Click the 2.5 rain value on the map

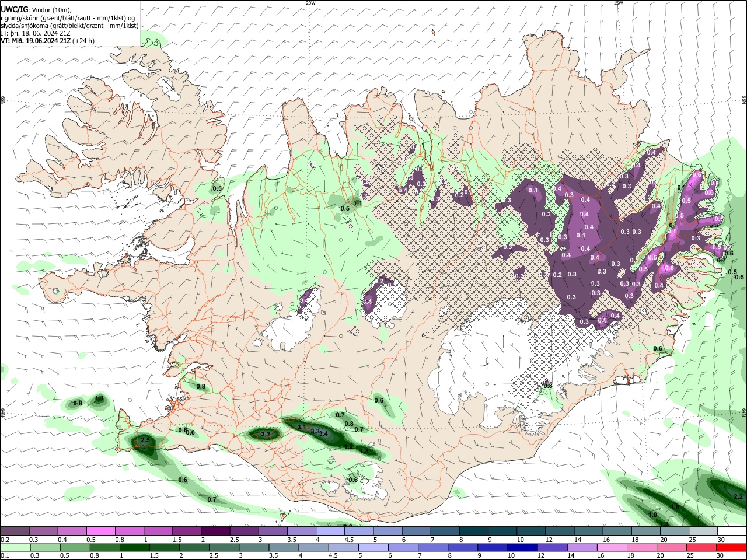pos(146,440)
